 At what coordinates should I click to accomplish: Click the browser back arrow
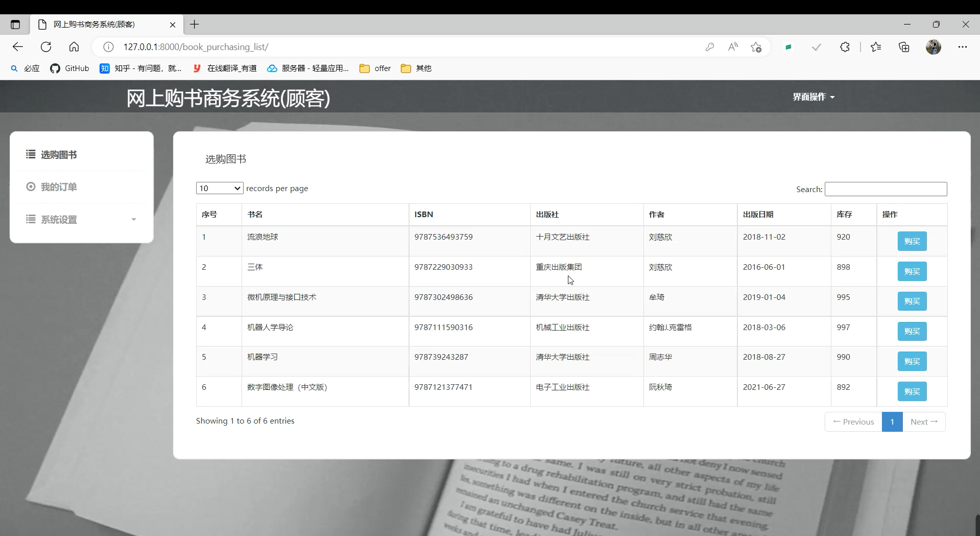pos(18,47)
